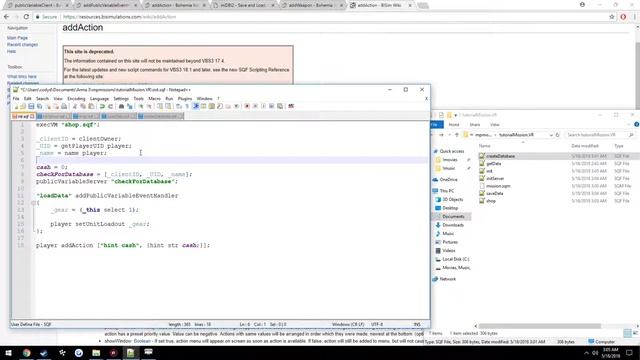Open Local Disk (C:) in Explorer sidebar
Viewport: 640px width, 360px height.
tap(456, 259)
